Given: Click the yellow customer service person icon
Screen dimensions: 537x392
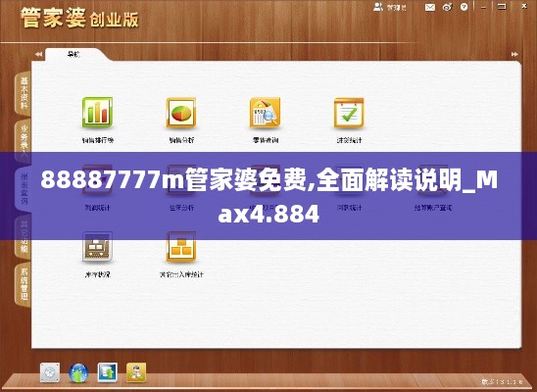Looking at the screenshot, I should [x=136, y=372].
